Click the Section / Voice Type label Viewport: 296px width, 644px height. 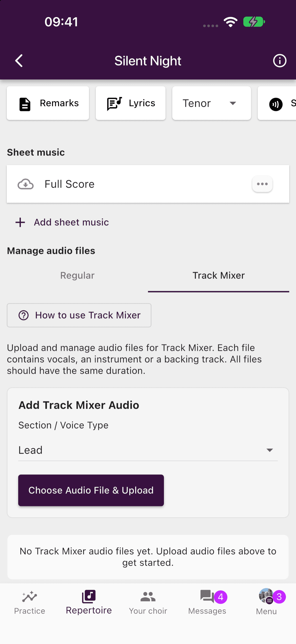[x=63, y=425]
